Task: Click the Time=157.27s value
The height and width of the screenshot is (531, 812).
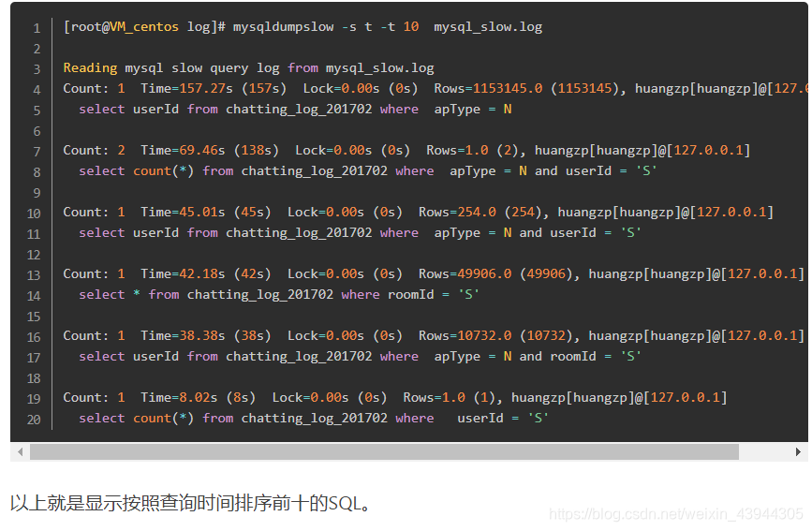Action: click(x=186, y=89)
